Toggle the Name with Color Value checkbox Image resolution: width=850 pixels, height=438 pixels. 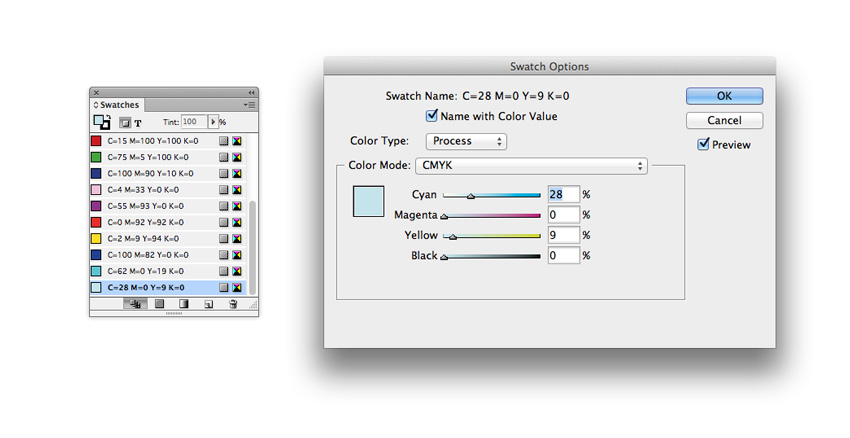pyautogui.click(x=432, y=116)
